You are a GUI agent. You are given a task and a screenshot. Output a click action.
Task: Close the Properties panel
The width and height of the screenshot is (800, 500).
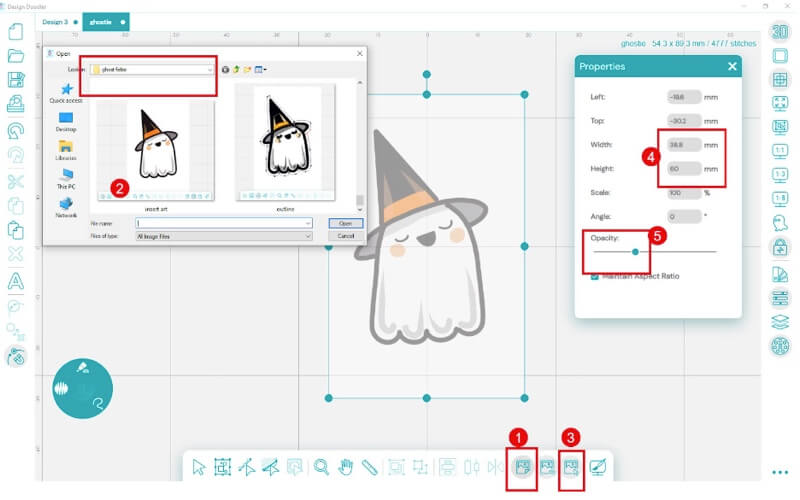pyautogui.click(x=732, y=66)
